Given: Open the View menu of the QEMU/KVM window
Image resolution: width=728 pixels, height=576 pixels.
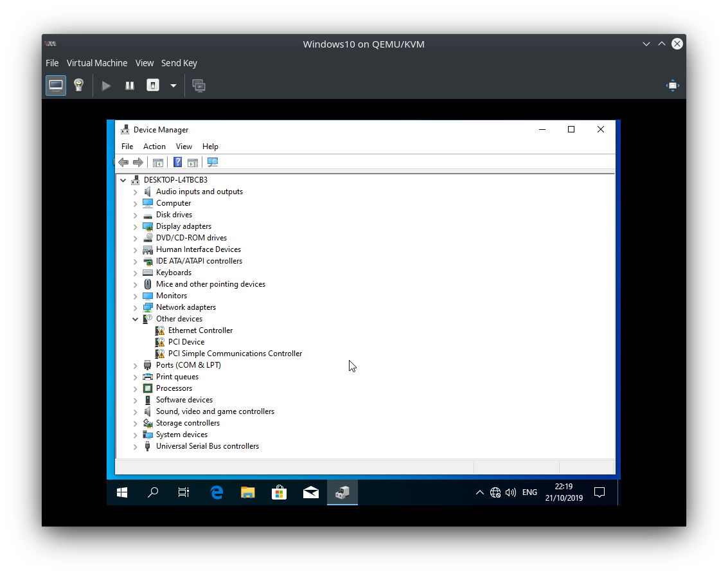Looking at the screenshot, I should pyautogui.click(x=145, y=63).
